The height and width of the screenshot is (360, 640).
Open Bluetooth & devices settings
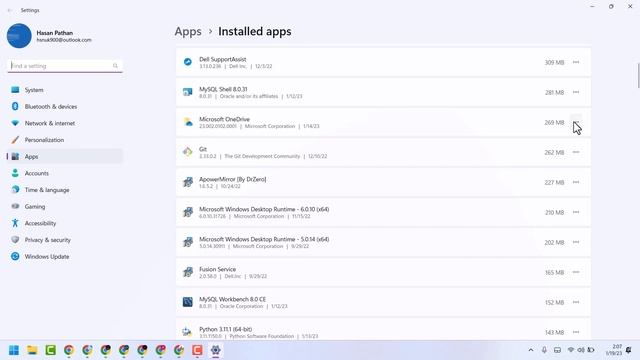65,107
